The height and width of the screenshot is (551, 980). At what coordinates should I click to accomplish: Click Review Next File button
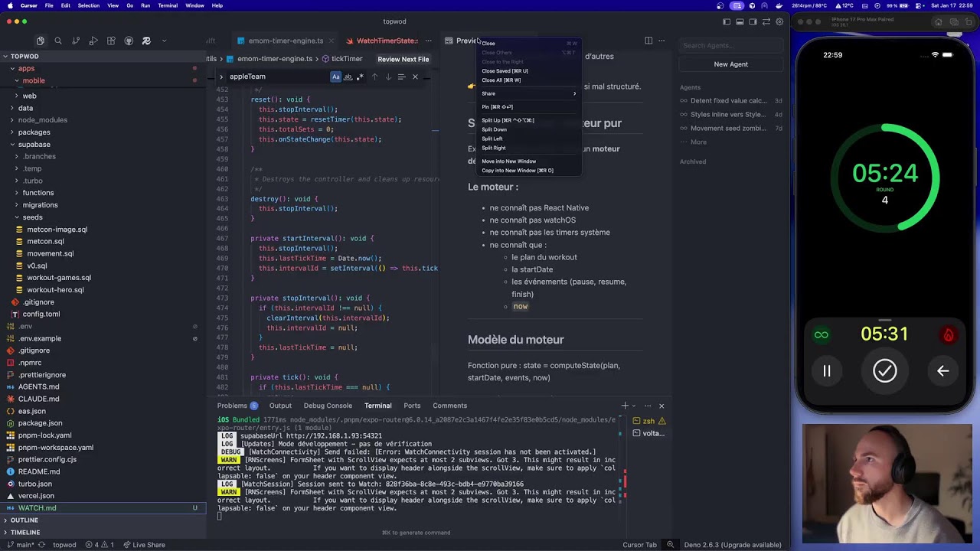[403, 59]
